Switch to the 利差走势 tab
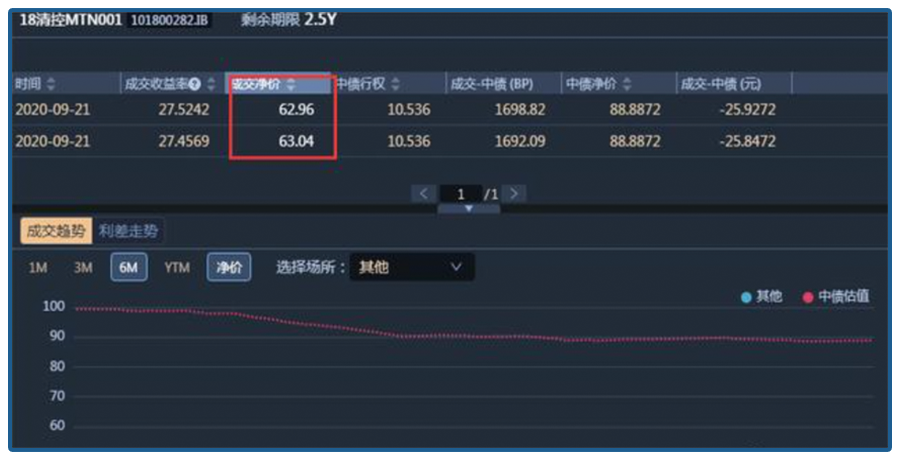 [x=128, y=231]
